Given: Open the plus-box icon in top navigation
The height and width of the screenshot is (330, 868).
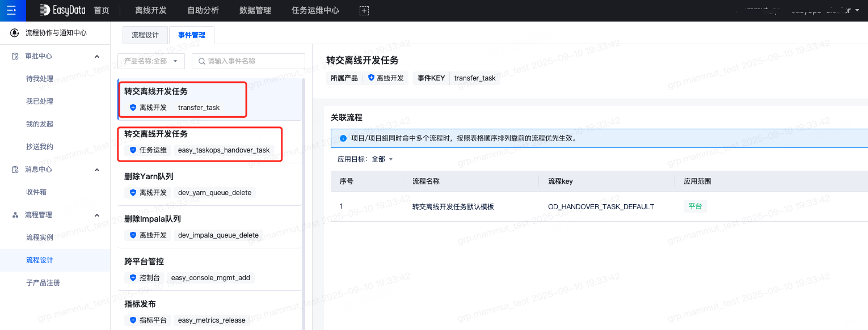Looking at the screenshot, I should pos(364,11).
